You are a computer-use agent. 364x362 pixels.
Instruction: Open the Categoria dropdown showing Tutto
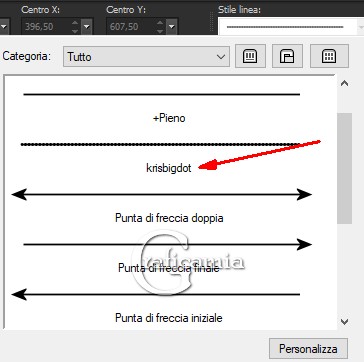click(x=146, y=57)
